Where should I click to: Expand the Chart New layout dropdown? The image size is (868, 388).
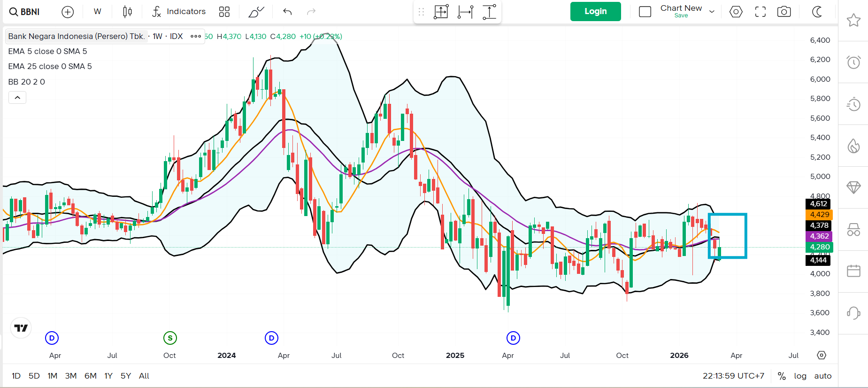click(712, 12)
